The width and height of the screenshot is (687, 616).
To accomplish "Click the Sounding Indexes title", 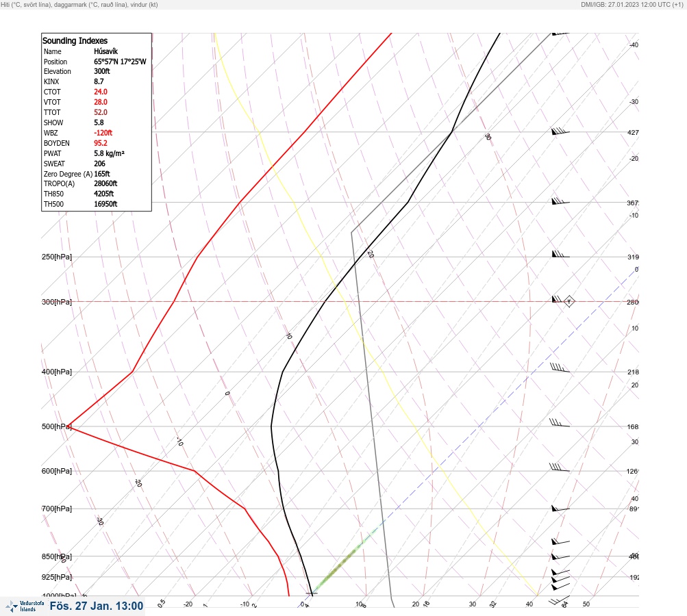I will point(75,40).
